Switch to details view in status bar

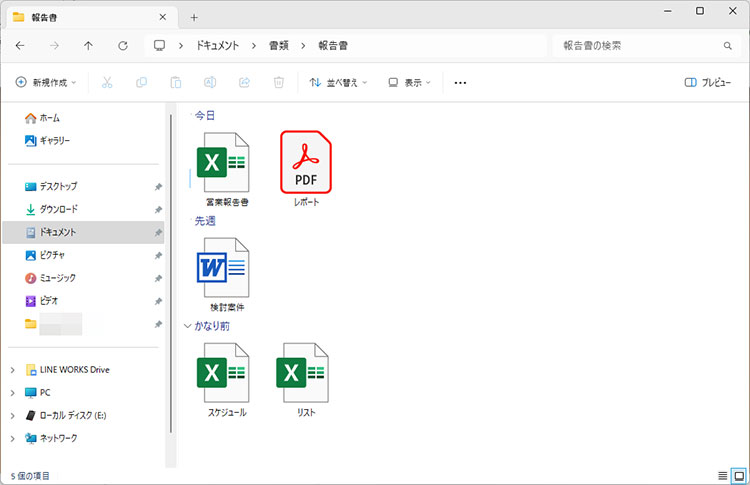coord(722,475)
